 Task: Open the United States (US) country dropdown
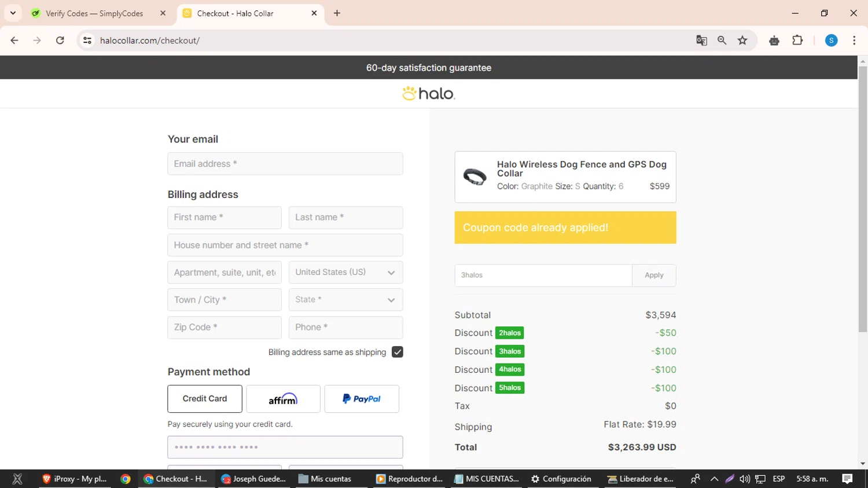pyautogui.click(x=345, y=273)
